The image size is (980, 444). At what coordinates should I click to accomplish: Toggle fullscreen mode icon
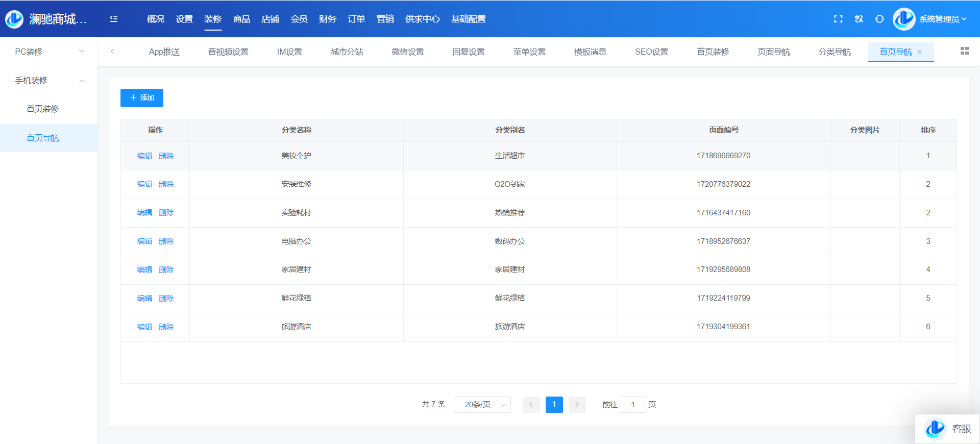(838, 19)
